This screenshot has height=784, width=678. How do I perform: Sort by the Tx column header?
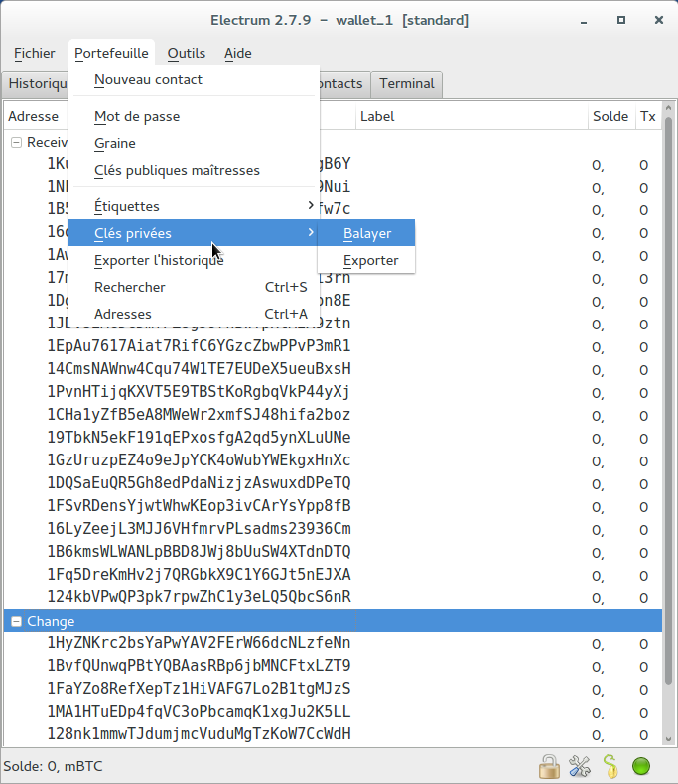648,116
